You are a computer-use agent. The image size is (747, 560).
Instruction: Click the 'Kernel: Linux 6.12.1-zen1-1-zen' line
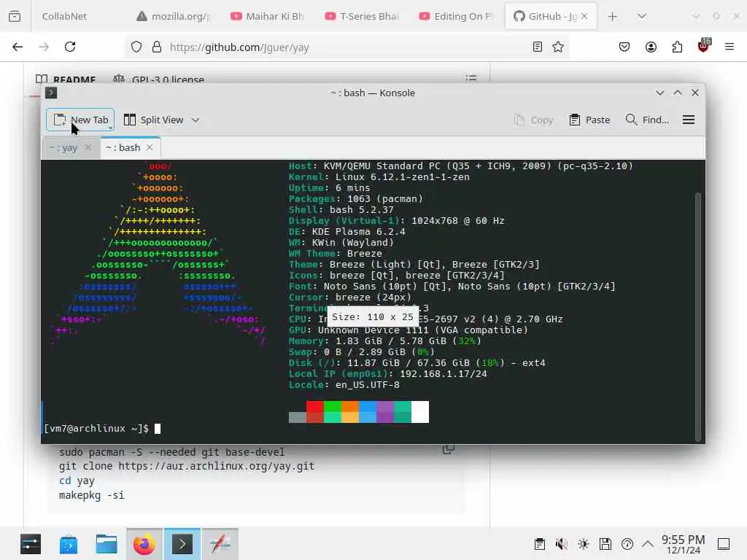379,177
